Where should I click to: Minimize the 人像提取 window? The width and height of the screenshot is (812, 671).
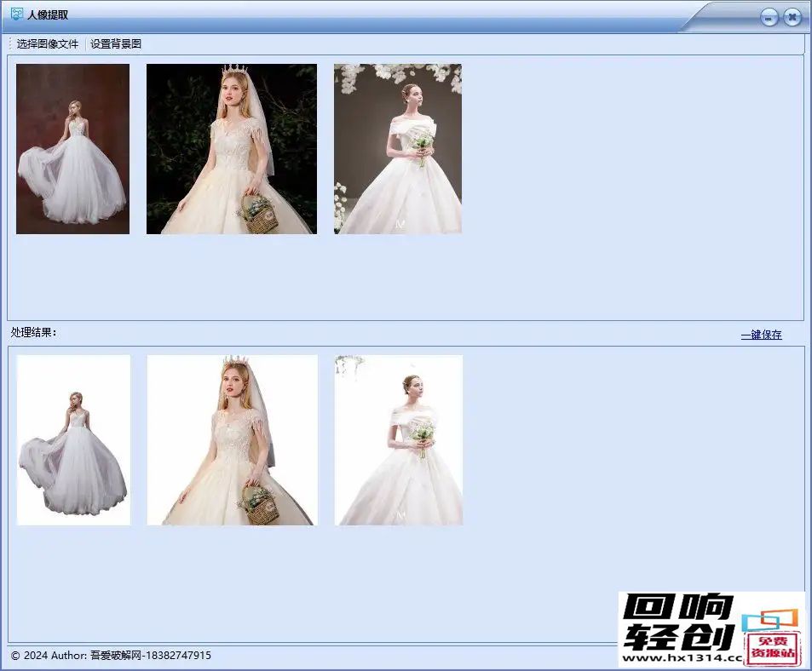coord(769,18)
